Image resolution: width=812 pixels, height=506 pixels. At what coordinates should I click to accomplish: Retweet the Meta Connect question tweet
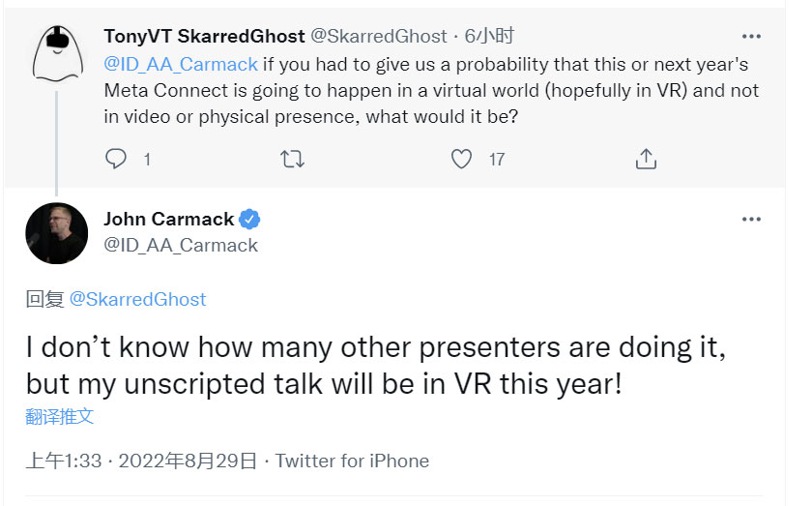292,159
